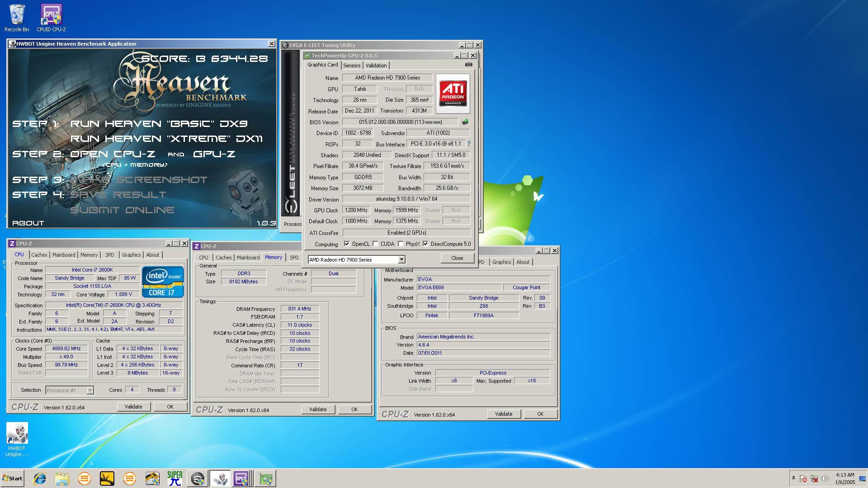The height and width of the screenshot is (488, 868).
Task: Click the Windows Start button
Action: (x=13, y=479)
